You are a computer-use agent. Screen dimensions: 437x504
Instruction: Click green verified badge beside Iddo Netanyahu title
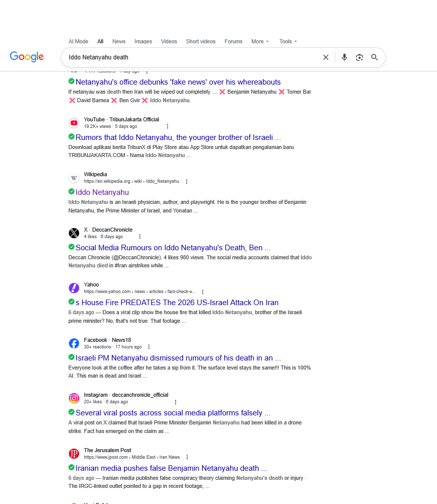[71, 192]
